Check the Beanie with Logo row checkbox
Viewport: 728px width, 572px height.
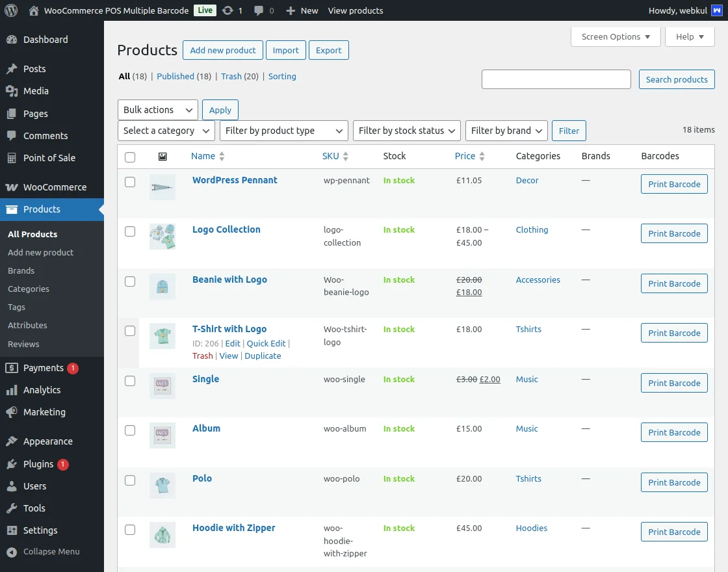(130, 281)
